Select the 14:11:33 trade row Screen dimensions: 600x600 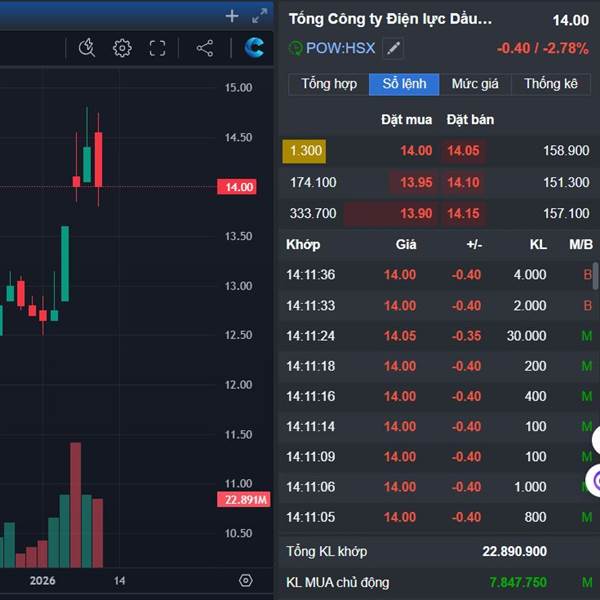click(x=439, y=305)
